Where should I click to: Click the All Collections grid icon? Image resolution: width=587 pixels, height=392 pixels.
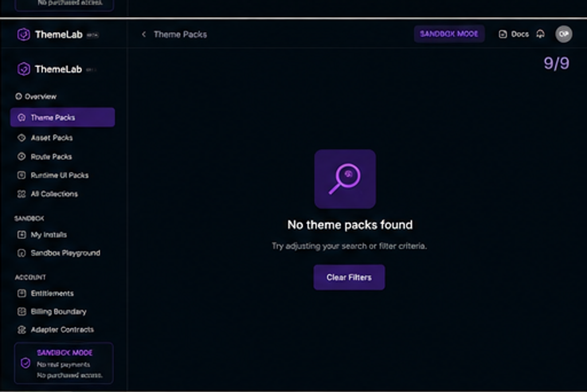pyautogui.click(x=22, y=194)
